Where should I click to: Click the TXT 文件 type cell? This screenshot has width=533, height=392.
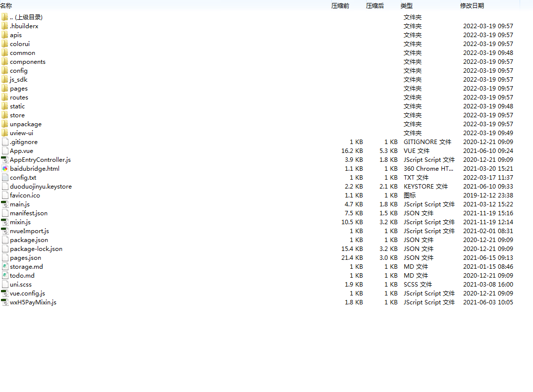click(416, 177)
